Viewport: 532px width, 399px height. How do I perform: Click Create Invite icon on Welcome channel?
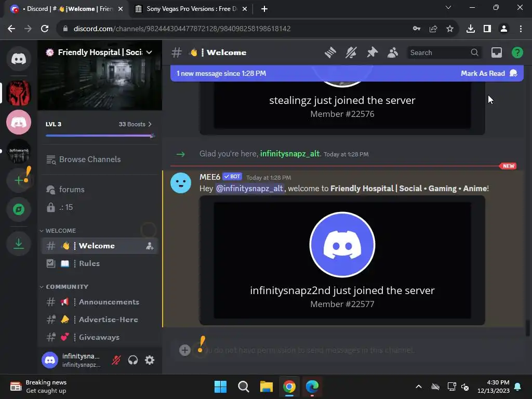coord(150,246)
